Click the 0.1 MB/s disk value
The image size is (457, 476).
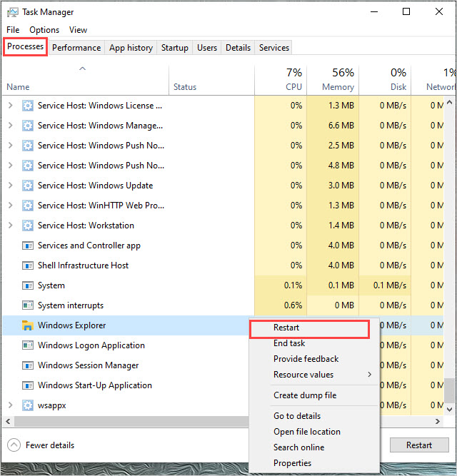(390, 285)
